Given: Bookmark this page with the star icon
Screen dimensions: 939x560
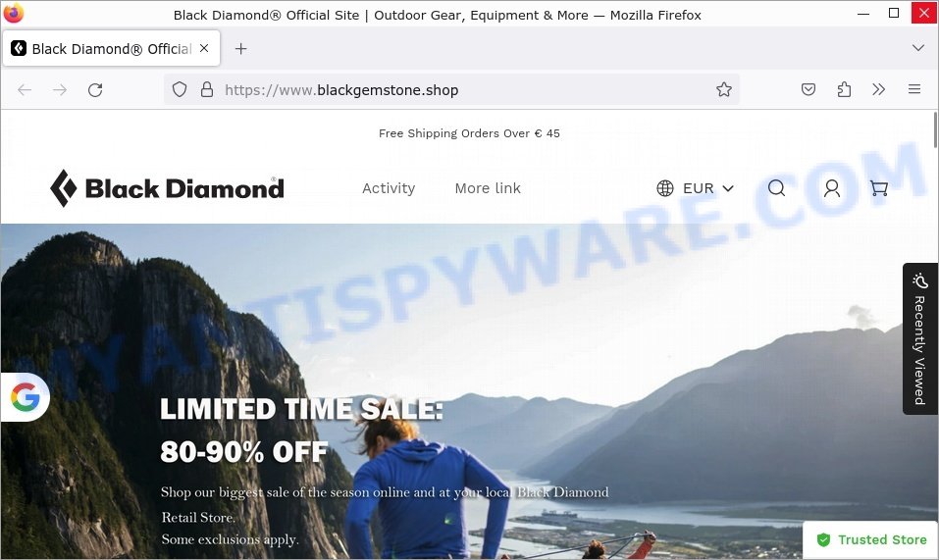Looking at the screenshot, I should 724,90.
